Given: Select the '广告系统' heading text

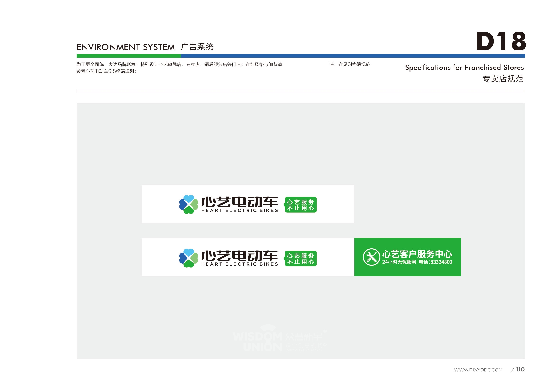Looking at the screenshot, I should (197, 46).
